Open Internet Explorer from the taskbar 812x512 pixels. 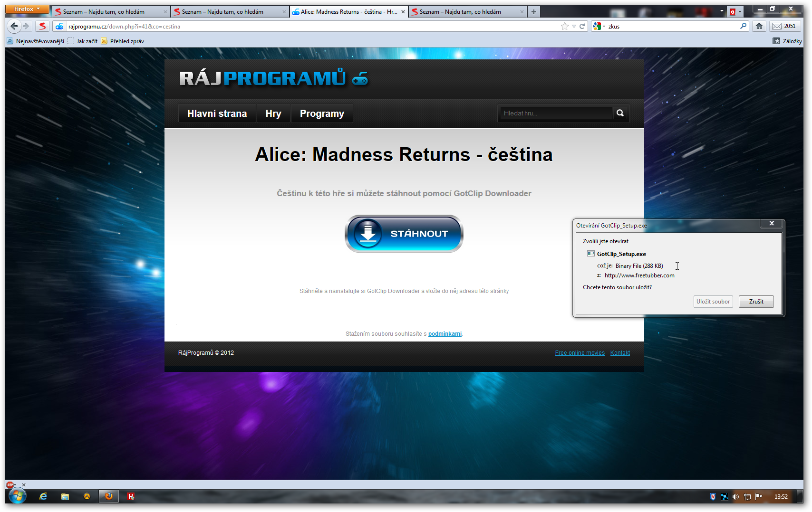coord(43,496)
